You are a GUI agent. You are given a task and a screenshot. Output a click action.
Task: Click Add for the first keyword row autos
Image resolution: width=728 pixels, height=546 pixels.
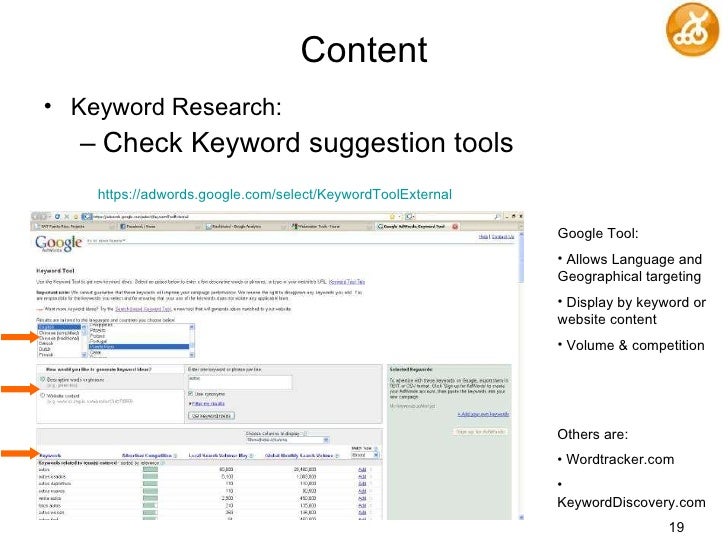coord(362,470)
